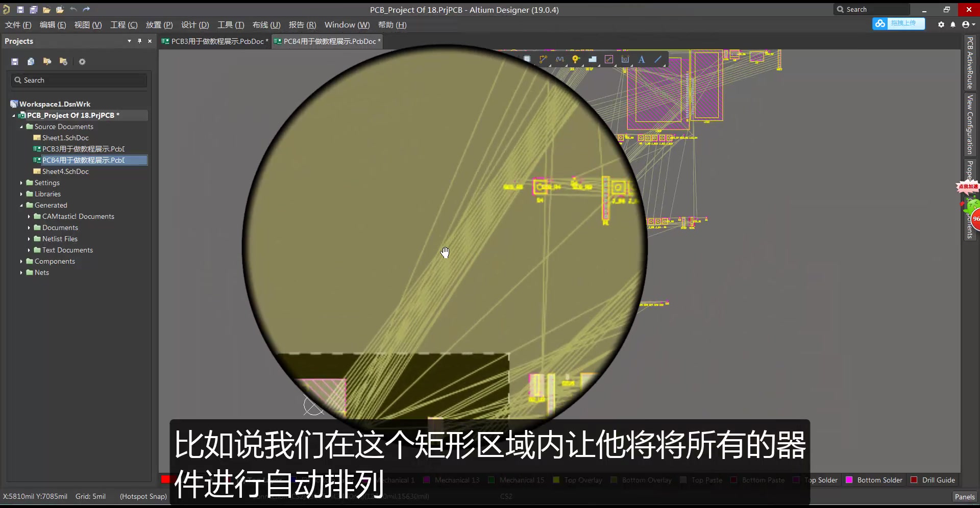Open the 布线 menu
The width and height of the screenshot is (980, 508).
(x=266, y=24)
